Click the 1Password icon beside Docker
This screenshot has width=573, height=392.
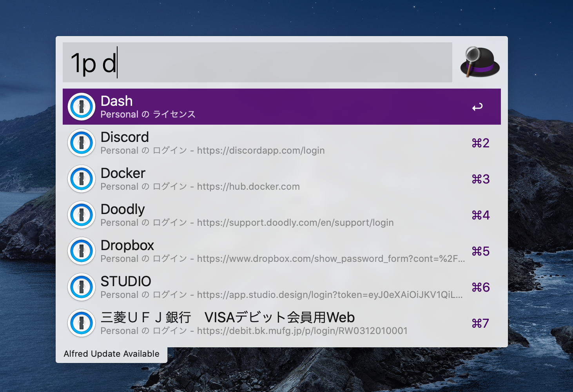82,179
